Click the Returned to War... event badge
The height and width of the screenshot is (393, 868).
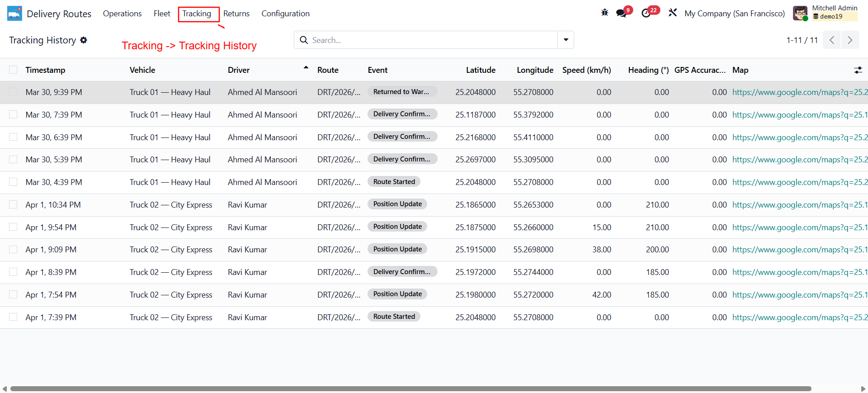(402, 92)
